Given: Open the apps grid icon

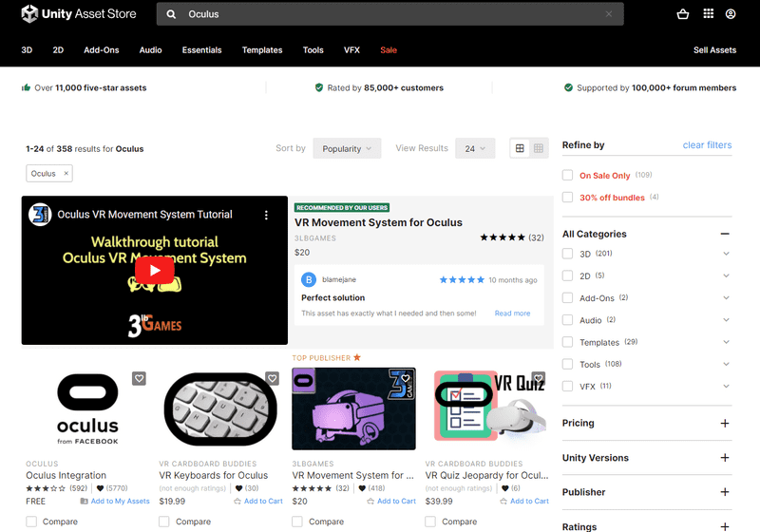Looking at the screenshot, I should [708, 13].
